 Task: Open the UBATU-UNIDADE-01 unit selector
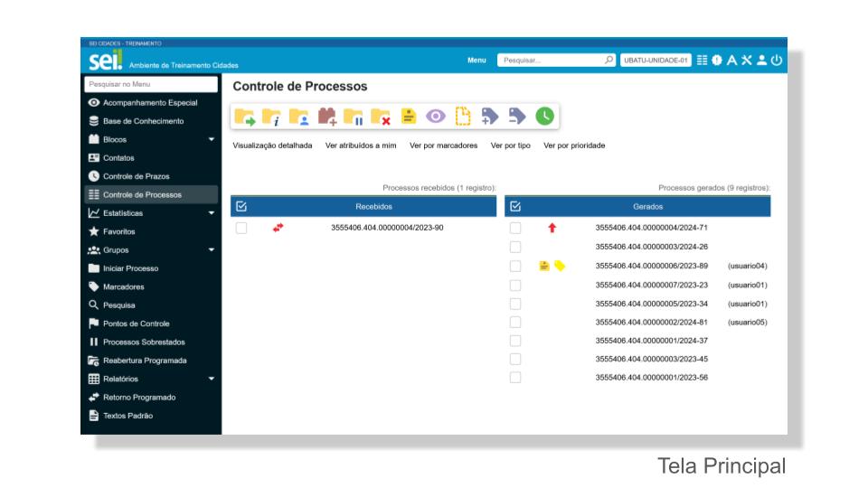point(656,61)
